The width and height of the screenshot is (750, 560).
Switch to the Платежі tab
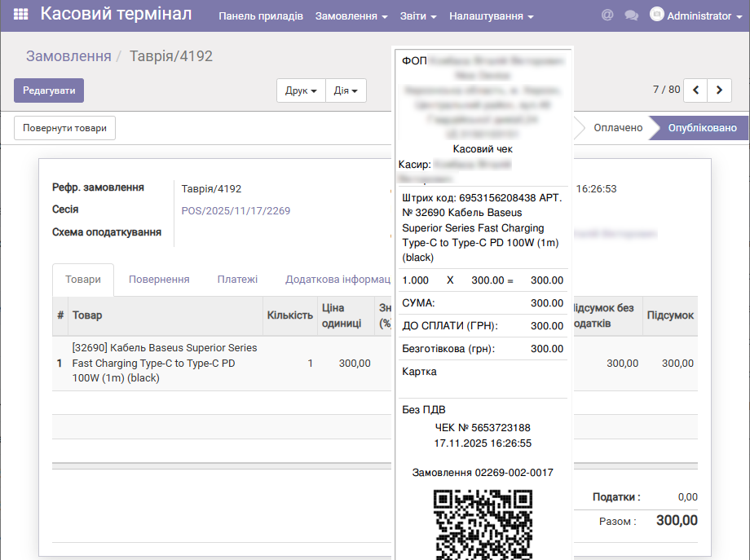(x=237, y=280)
